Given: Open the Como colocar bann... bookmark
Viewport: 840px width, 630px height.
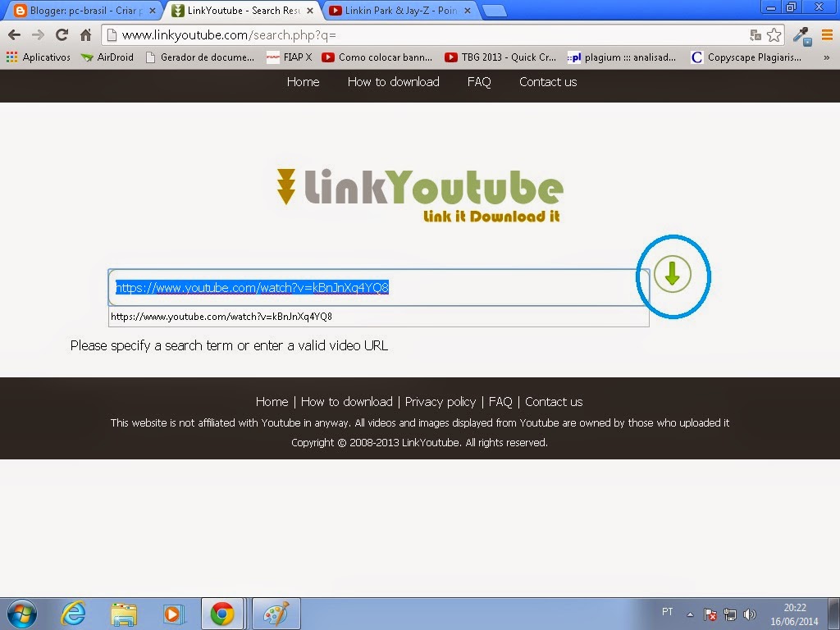Looking at the screenshot, I should click(377, 57).
